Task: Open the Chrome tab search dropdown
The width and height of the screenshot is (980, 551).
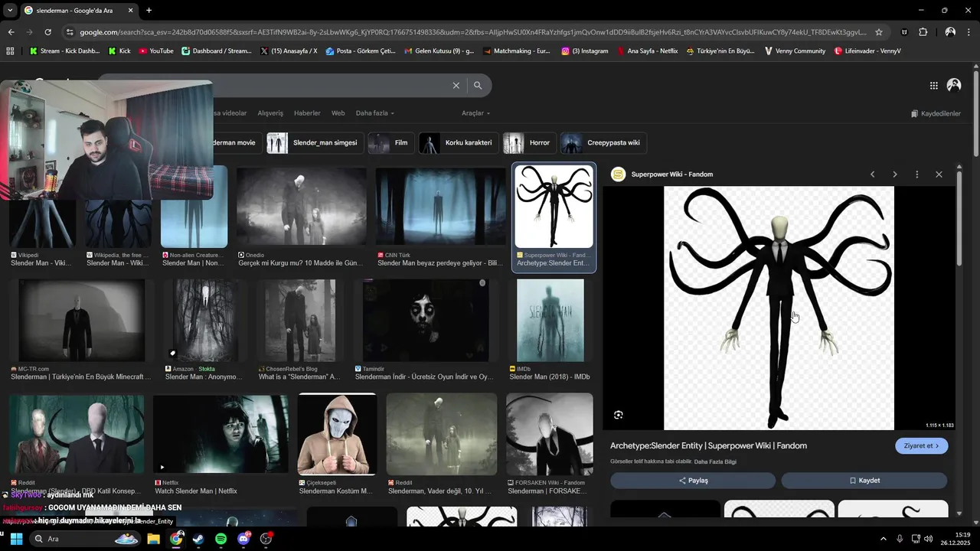Action: (x=10, y=10)
